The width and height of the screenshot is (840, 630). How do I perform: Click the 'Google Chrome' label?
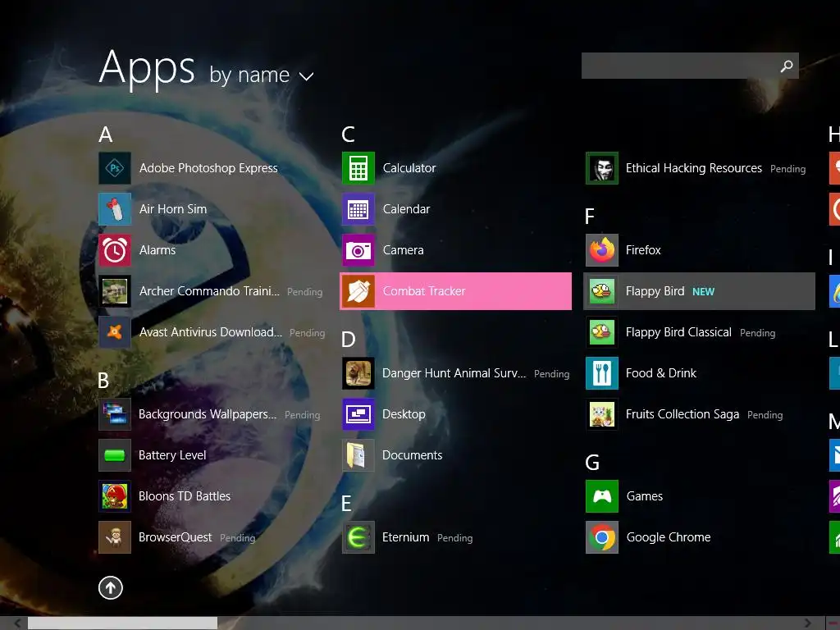tap(669, 537)
